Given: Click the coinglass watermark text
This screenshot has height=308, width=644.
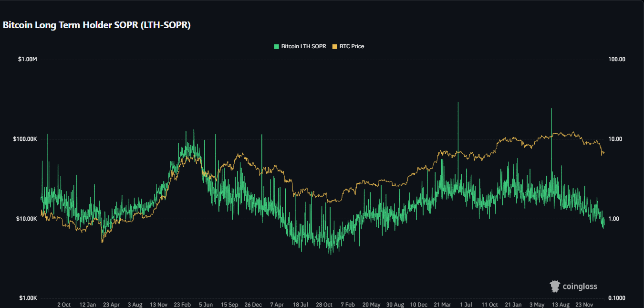Looking at the screenshot, I should point(580,287).
